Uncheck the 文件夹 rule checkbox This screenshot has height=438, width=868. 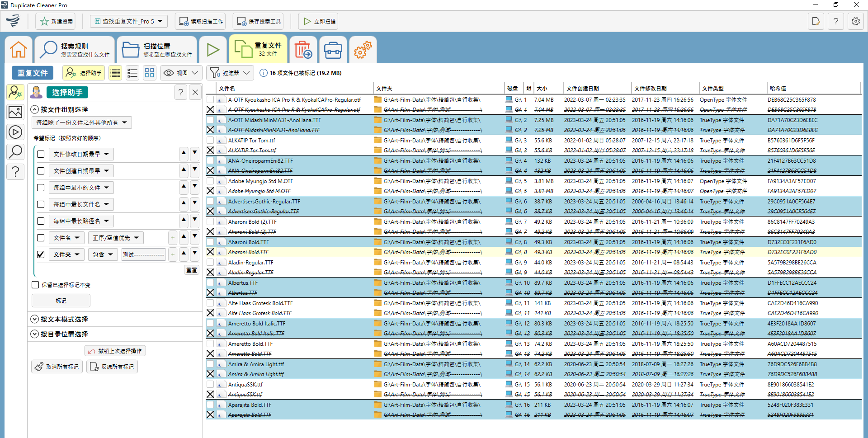(x=41, y=254)
